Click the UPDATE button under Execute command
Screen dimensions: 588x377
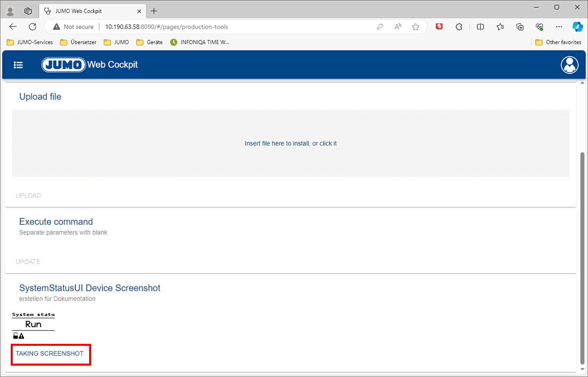tap(28, 262)
